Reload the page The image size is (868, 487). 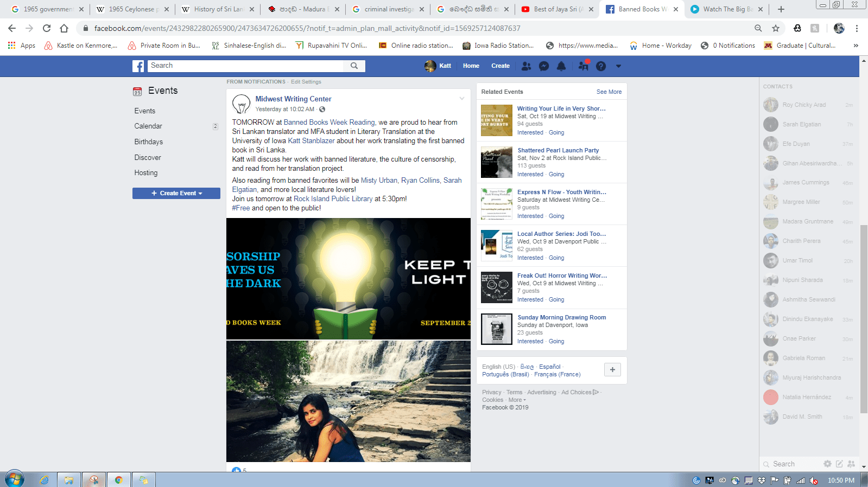pyautogui.click(x=47, y=28)
